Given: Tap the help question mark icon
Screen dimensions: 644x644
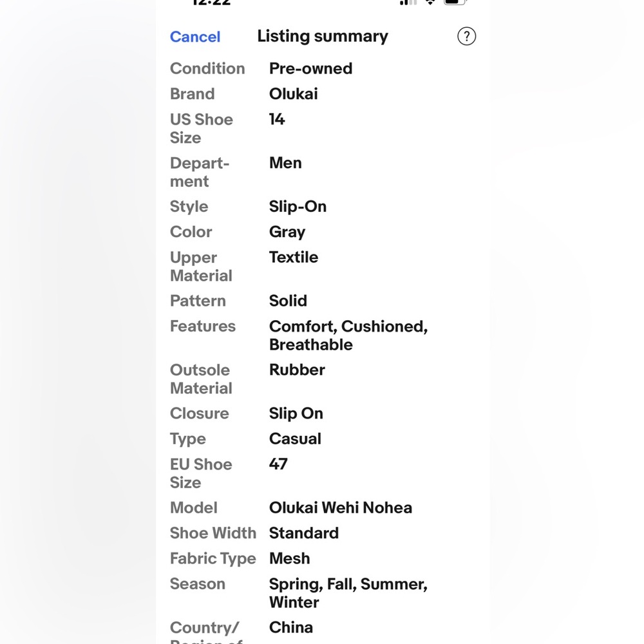Looking at the screenshot, I should tap(466, 37).
